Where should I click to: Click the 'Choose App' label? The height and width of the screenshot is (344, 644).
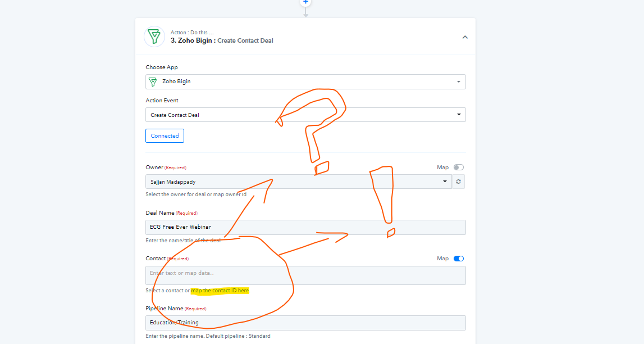point(162,67)
